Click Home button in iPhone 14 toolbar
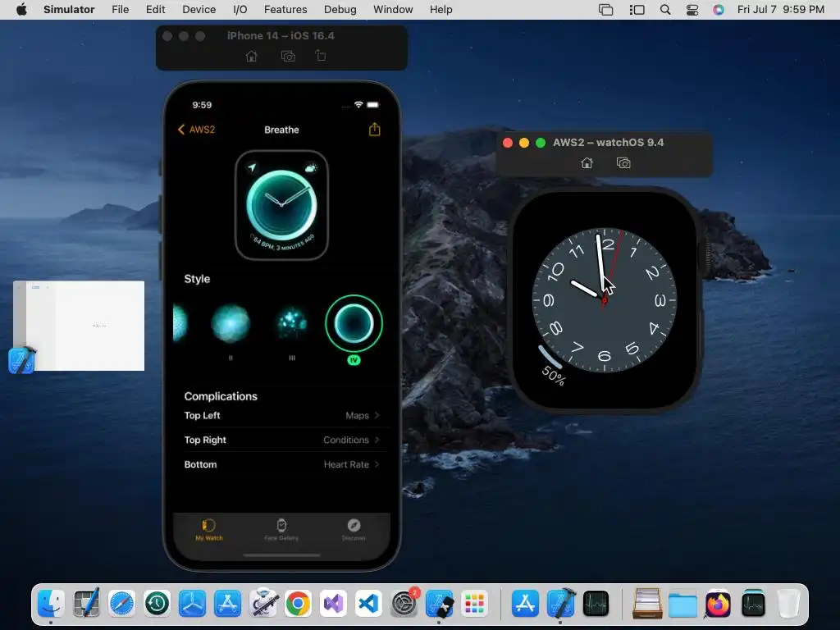The height and width of the screenshot is (630, 840). 251,57
